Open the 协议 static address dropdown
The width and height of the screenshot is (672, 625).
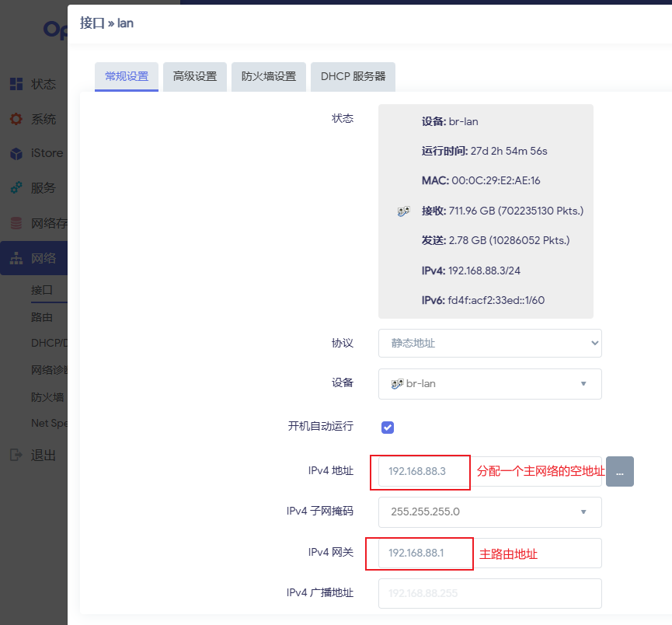point(489,343)
